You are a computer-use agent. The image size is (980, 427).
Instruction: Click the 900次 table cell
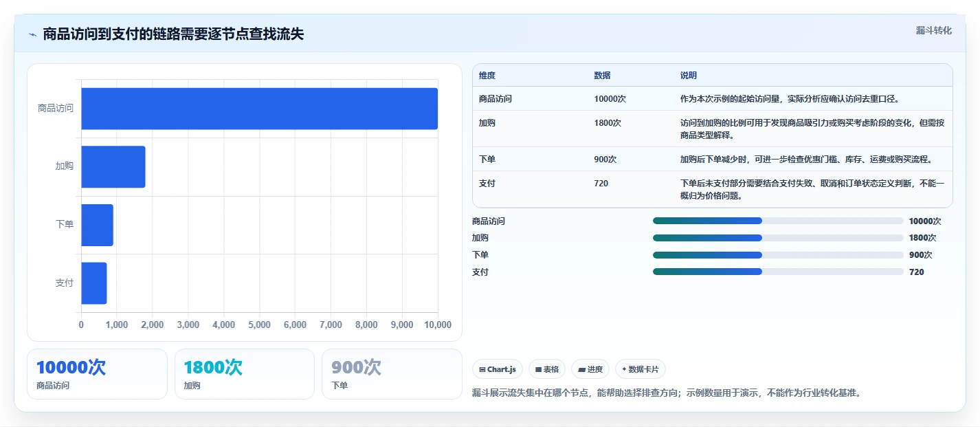coord(605,160)
